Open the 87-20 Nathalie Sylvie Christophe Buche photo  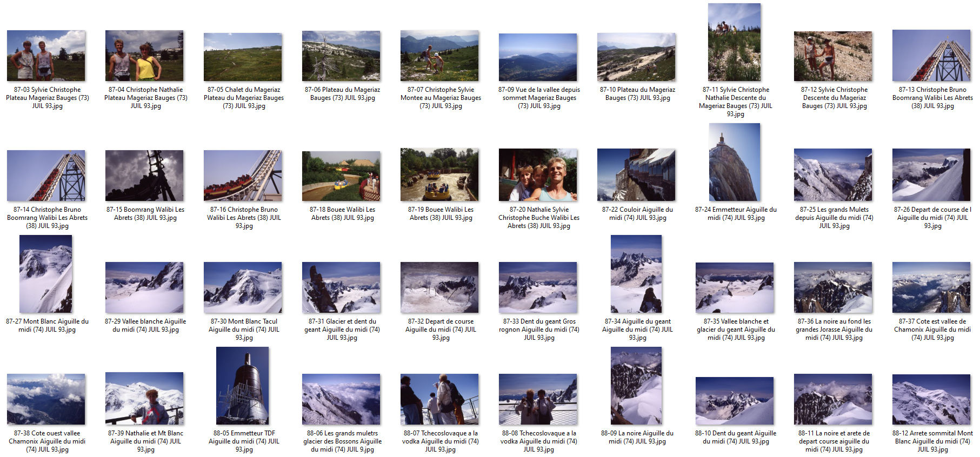[538, 175]
